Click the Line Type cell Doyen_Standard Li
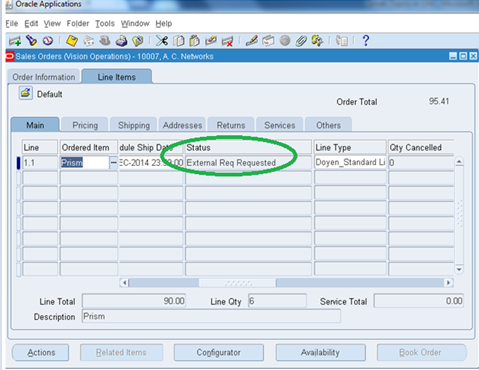Viewport: 479px width, 370px height. 350,163
